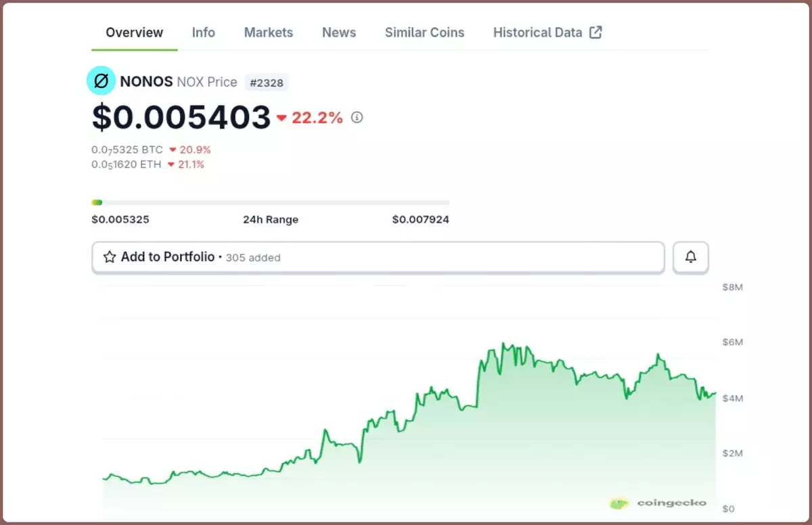Click the info icon beside 22.2%
The width and height of the screenshot is (812, 525).
(357, 117)
